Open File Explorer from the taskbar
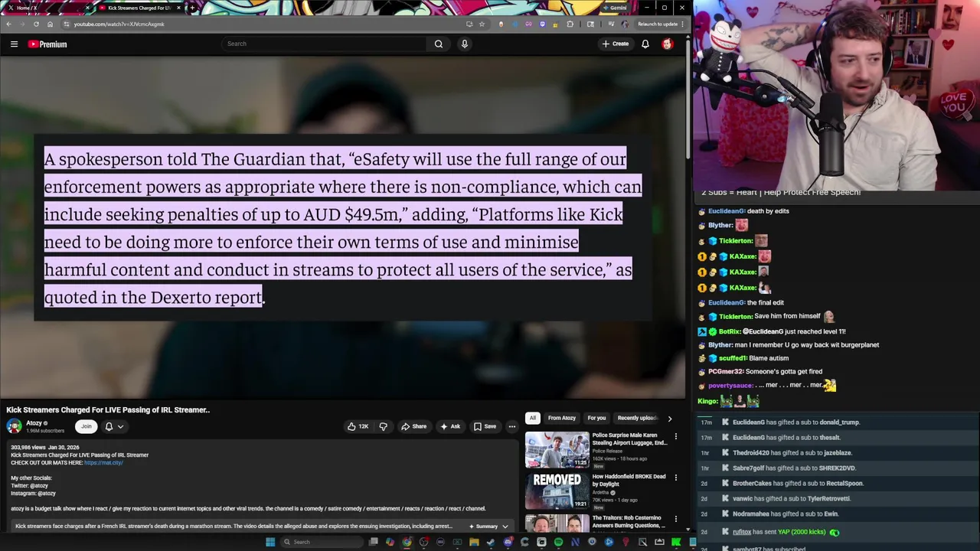The image size is (980, 551). pos(474,542)
